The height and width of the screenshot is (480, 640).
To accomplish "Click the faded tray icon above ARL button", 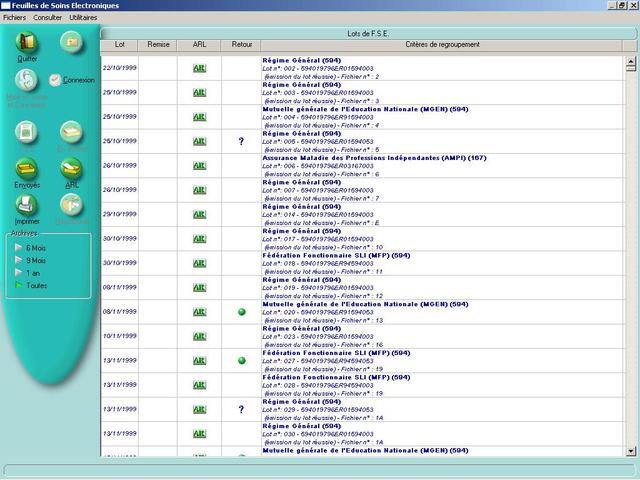I will click(x=71, y=132).
